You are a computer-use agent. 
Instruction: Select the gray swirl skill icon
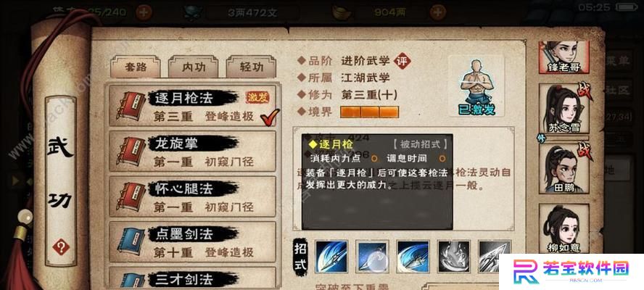coord(454,257)
